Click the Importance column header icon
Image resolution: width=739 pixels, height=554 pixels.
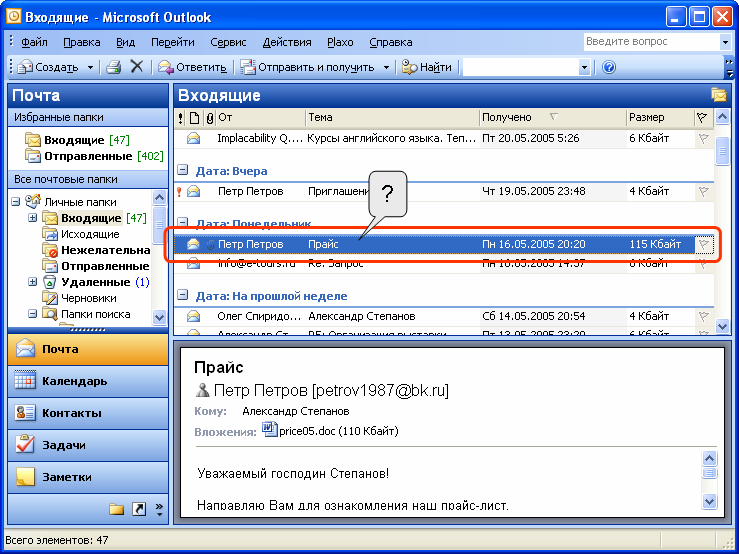point(181,117)
